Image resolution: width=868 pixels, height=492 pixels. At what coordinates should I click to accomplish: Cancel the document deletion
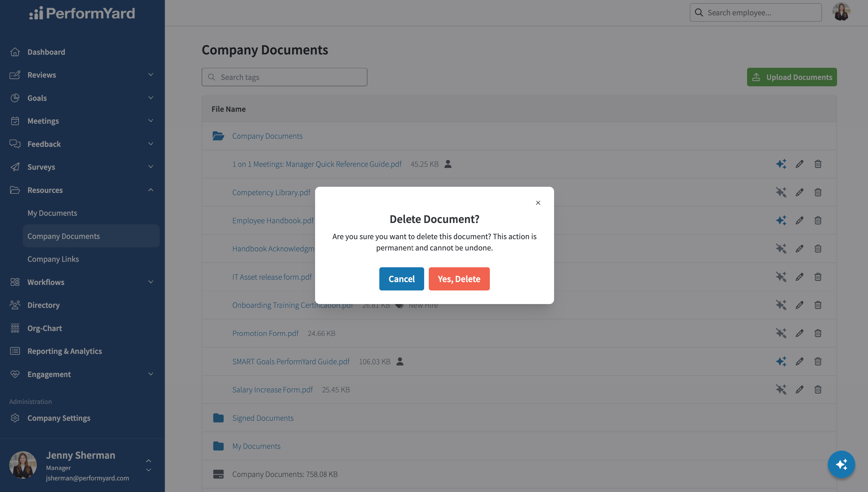click(401, 279)
